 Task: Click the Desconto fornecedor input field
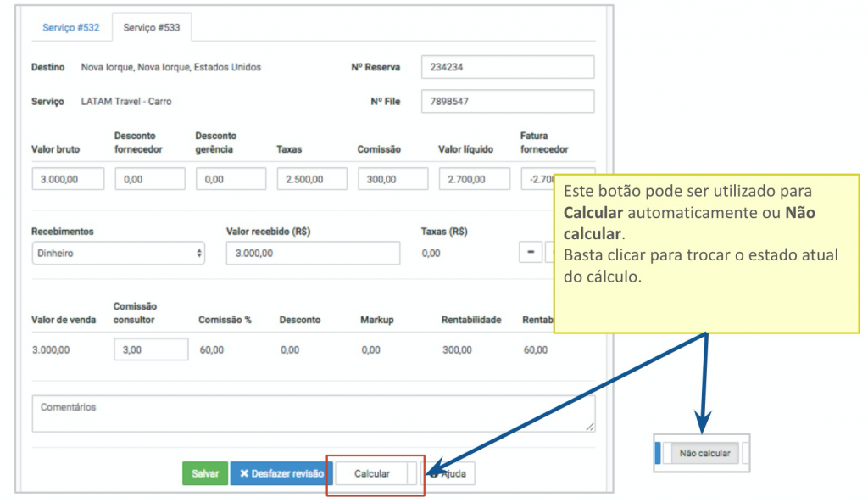[150, 180]
